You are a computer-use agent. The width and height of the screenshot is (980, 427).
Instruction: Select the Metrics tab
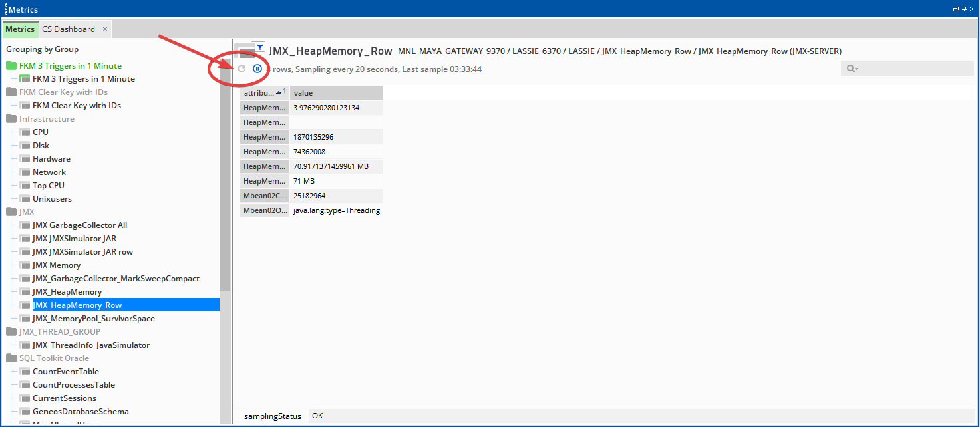coord(20,29)
